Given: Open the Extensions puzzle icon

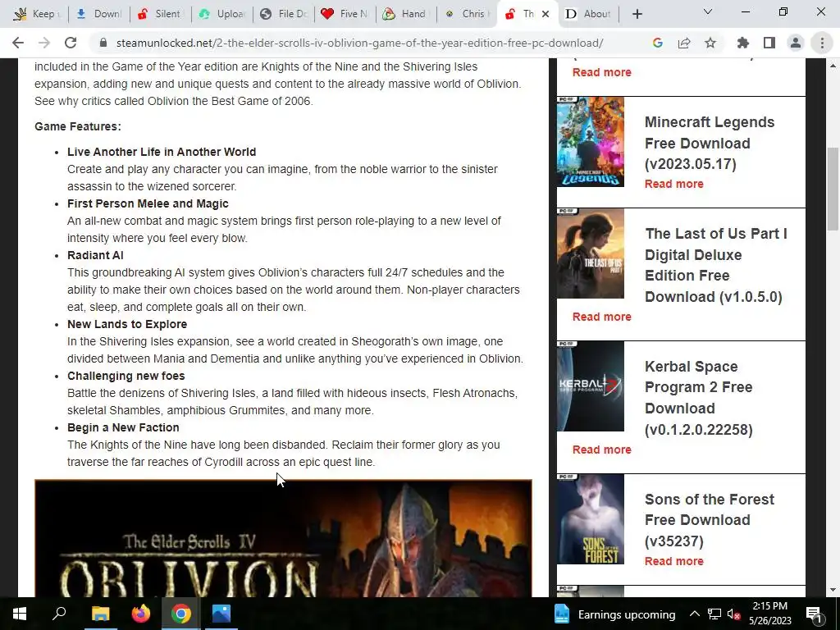Looking at the screenshot, I should pyautogui.click(x=742, y=43).
